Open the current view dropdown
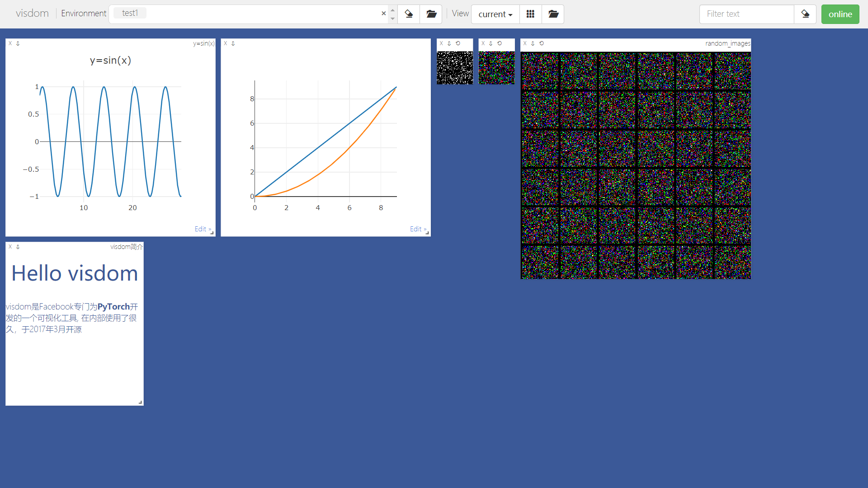The height and width of the screenshot is (488, 868). 495,14
